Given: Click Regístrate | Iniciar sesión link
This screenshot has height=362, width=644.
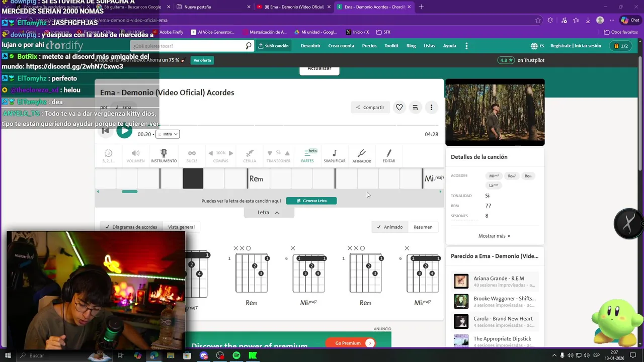Looking at the screenshot, I should click(576, 46).
